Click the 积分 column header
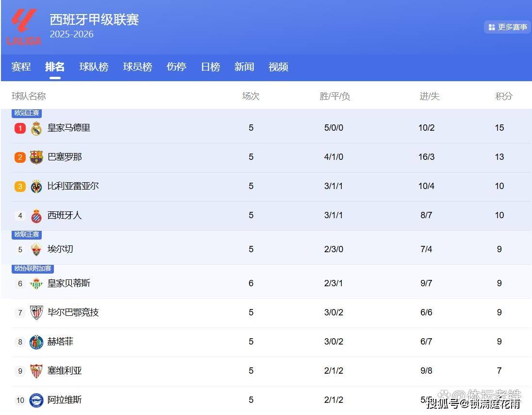Viewport: 532px width, 415px height. [504, 96]
